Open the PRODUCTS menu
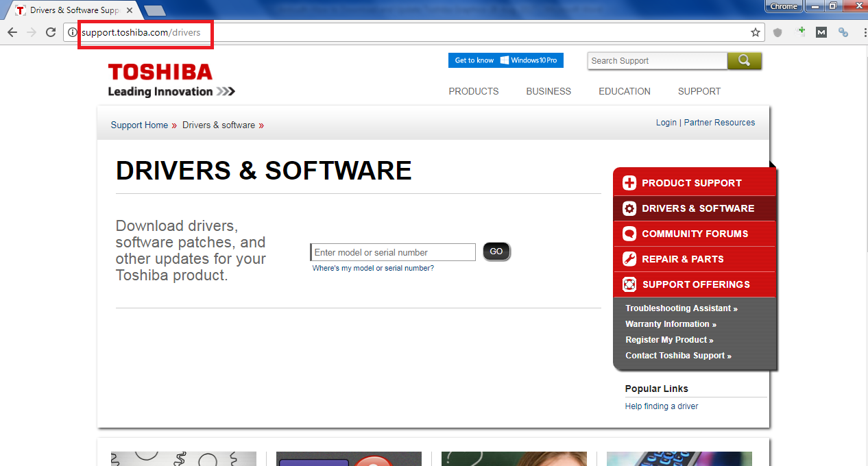This screenshot has height=466, width=868. click(474, 91)
